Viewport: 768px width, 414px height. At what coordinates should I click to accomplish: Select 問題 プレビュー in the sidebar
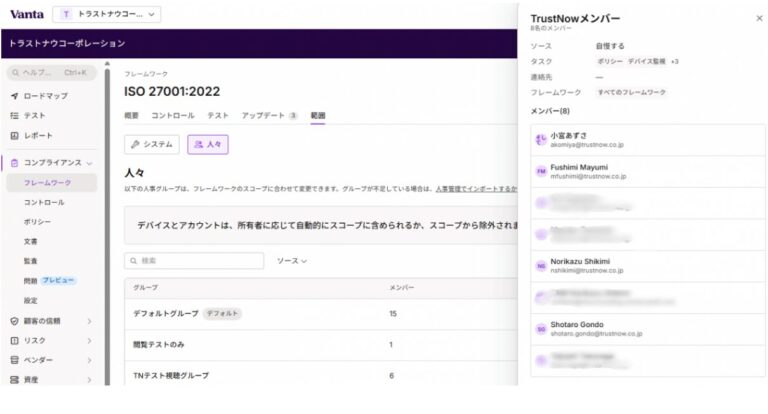[49, 281]
